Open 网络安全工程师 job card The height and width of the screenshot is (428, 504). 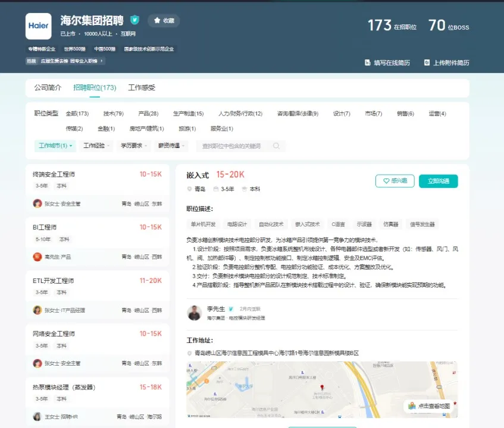[98, 348]
